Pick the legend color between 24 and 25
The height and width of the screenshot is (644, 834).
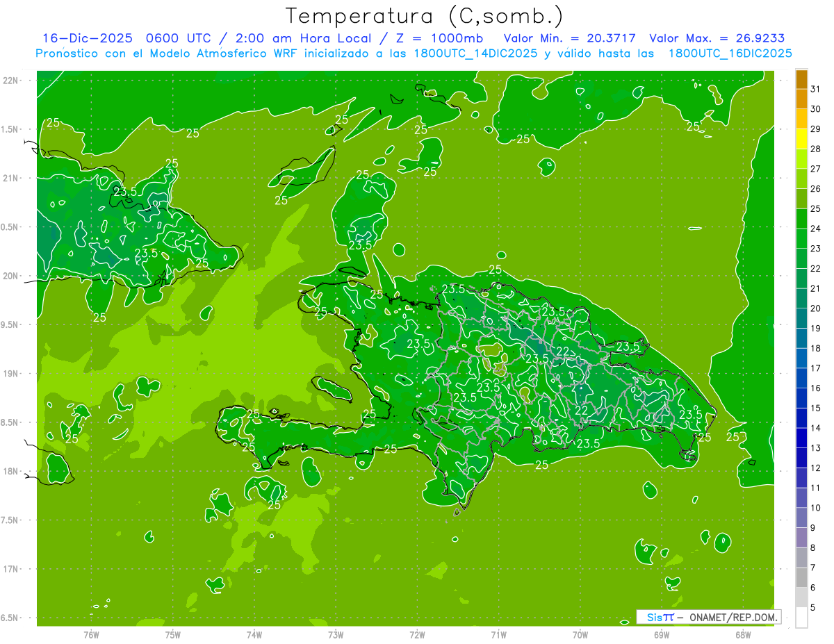pos(801,219)
